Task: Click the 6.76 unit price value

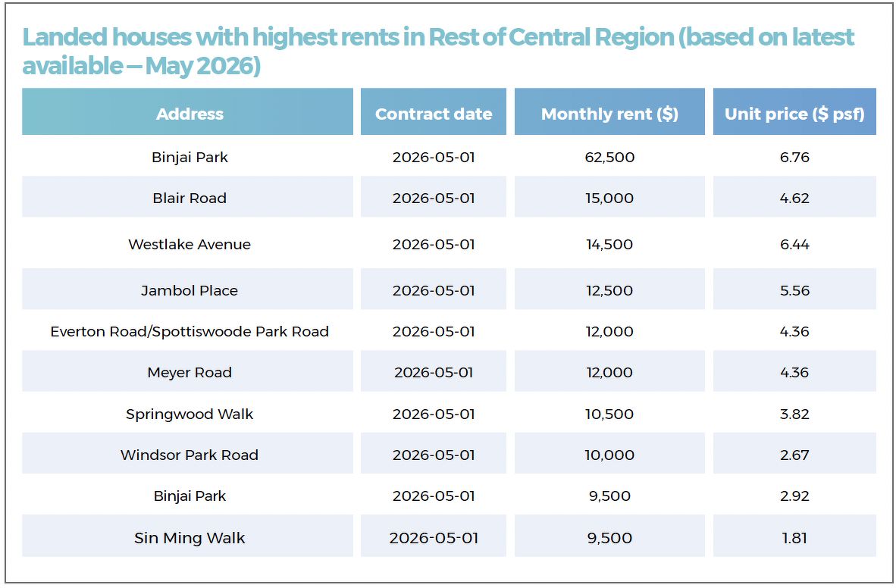Action: (x=795, y=157)
